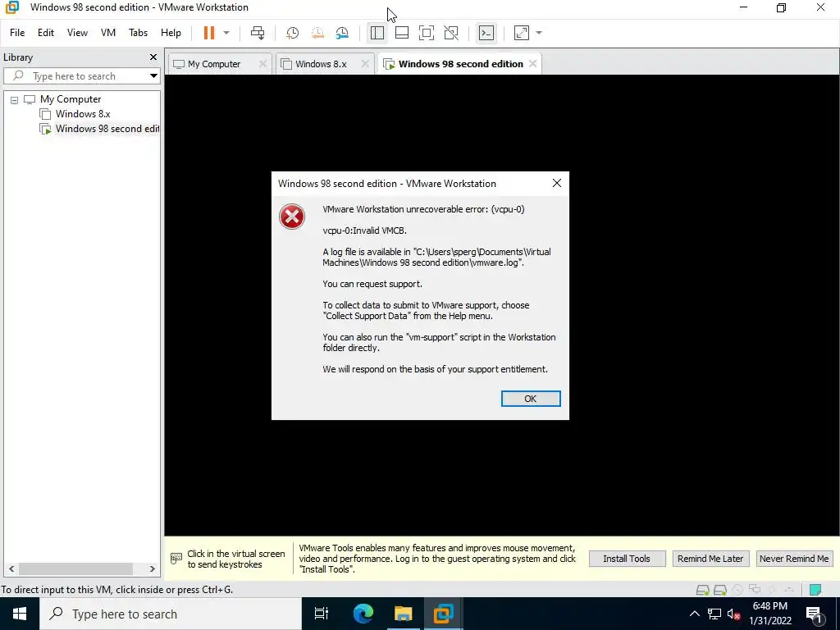Switch to the My Computer tab

214,64
